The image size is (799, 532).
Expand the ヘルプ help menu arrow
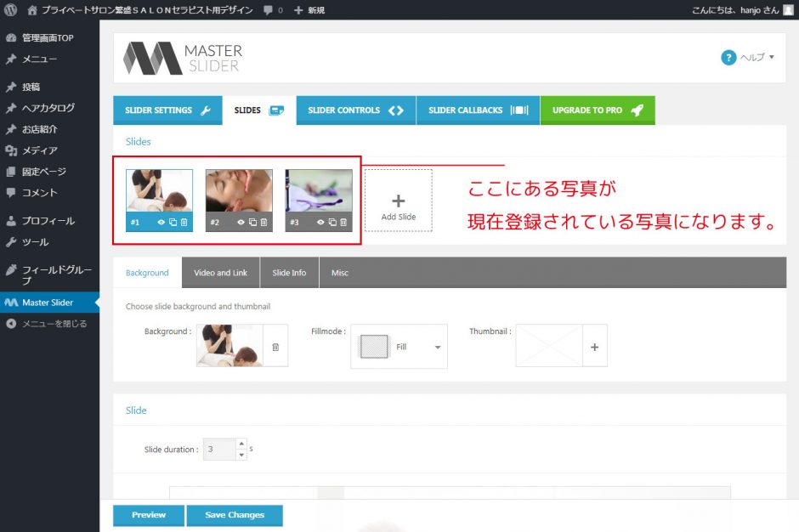(772, 58)
